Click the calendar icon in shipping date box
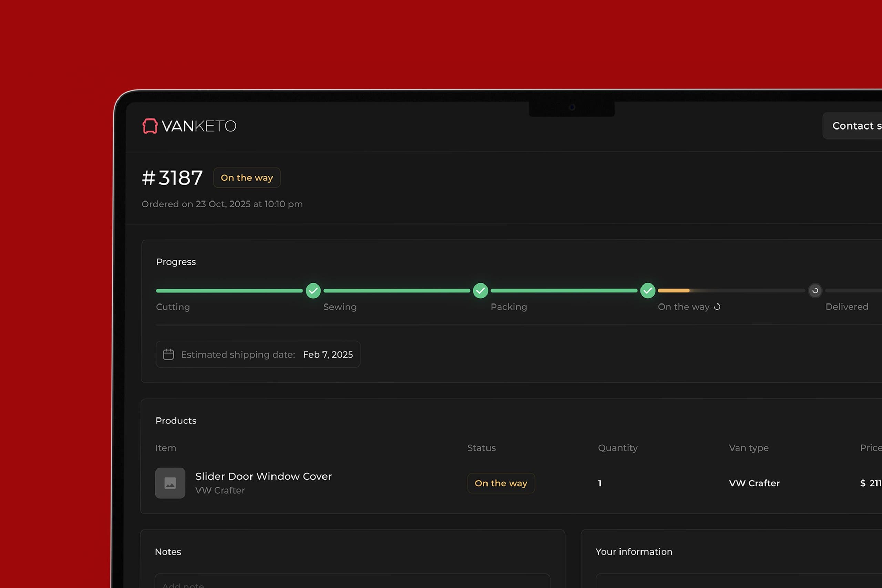Viewport: 882px width, 588px height. (x=168, y=354)
